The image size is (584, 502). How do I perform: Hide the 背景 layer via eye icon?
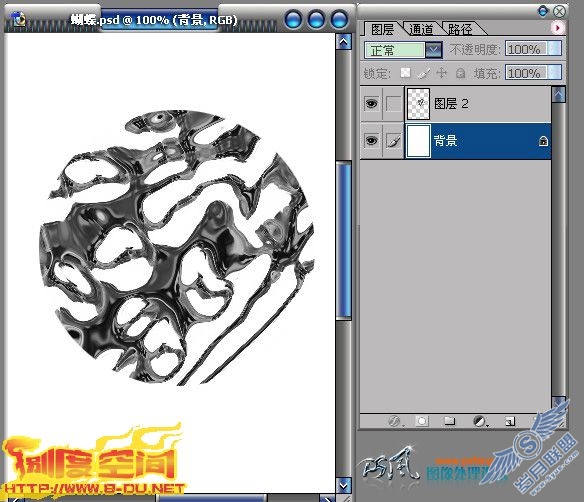coord(371,141)
